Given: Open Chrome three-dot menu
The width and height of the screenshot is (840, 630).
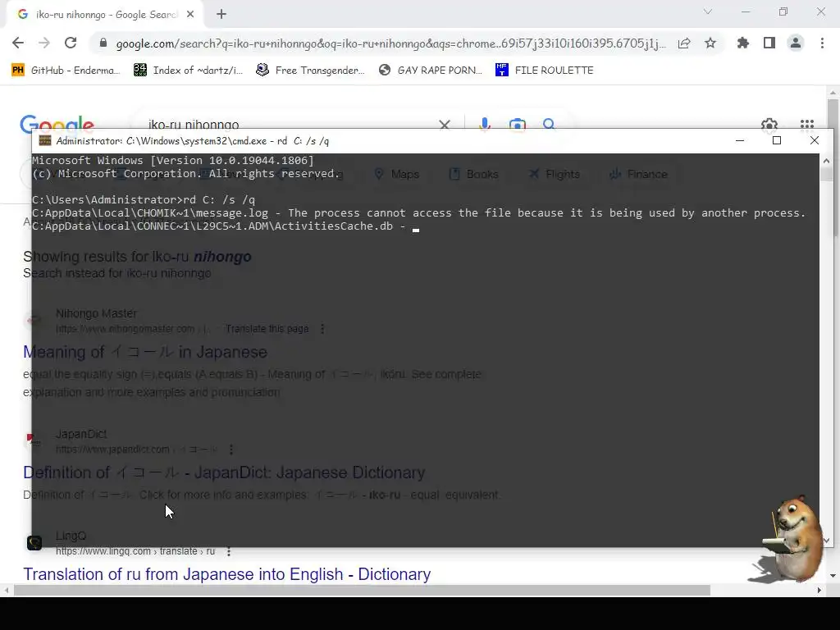Looking at the screenshot, I should coord(822,43).
